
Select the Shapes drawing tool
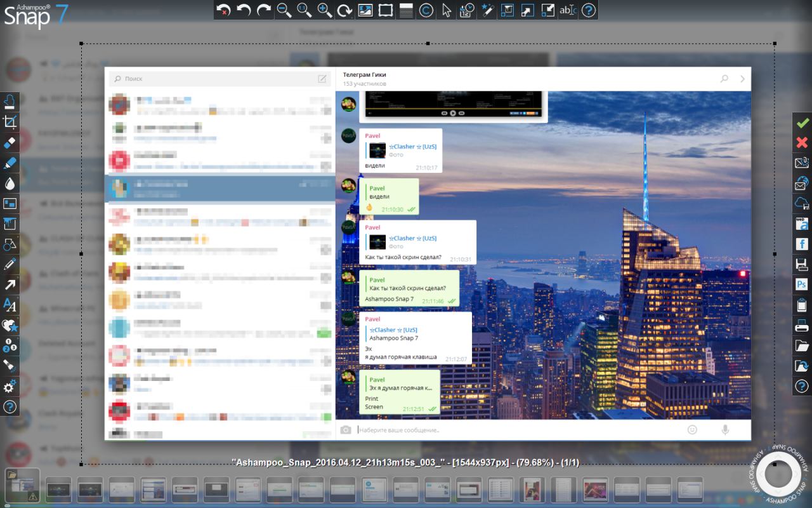[10, 244]
